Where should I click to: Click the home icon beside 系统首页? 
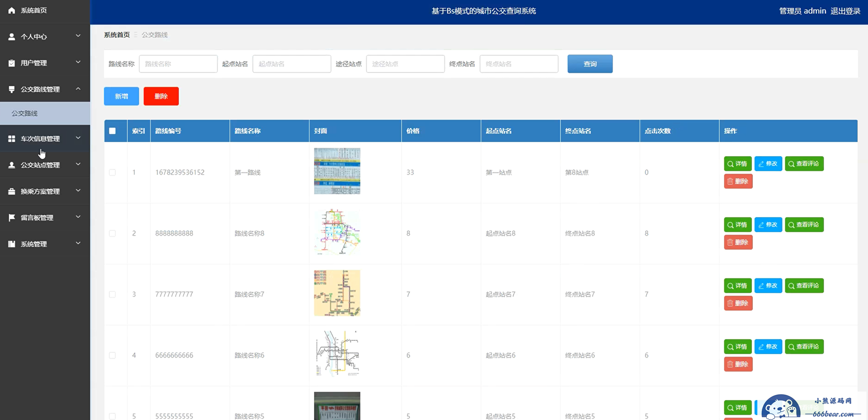11,11
